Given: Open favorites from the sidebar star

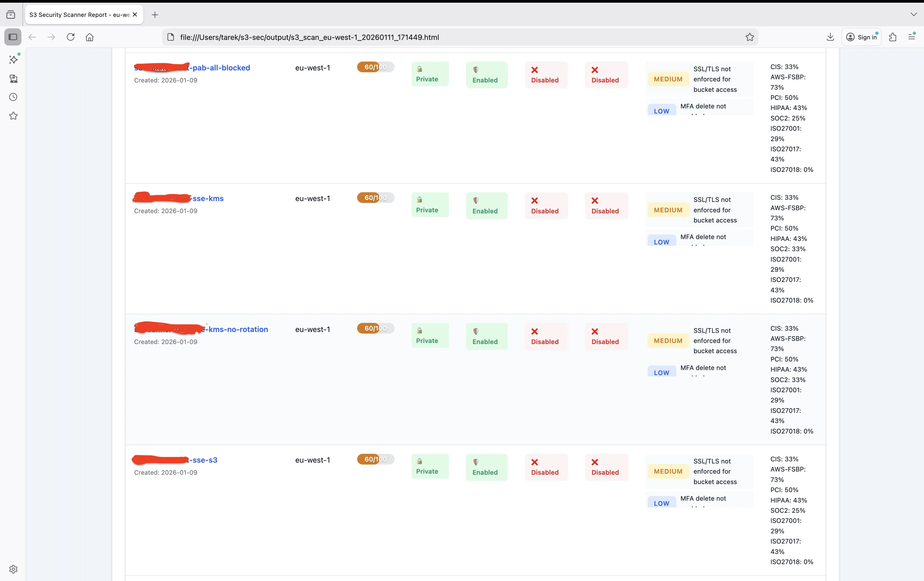Looking at the screenshot, I should click(13, 116).
